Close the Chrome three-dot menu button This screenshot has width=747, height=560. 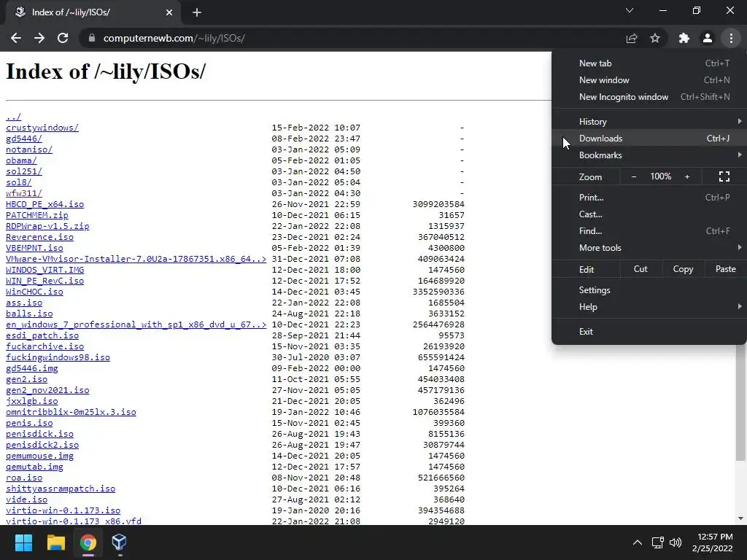(x=731, y=38)
